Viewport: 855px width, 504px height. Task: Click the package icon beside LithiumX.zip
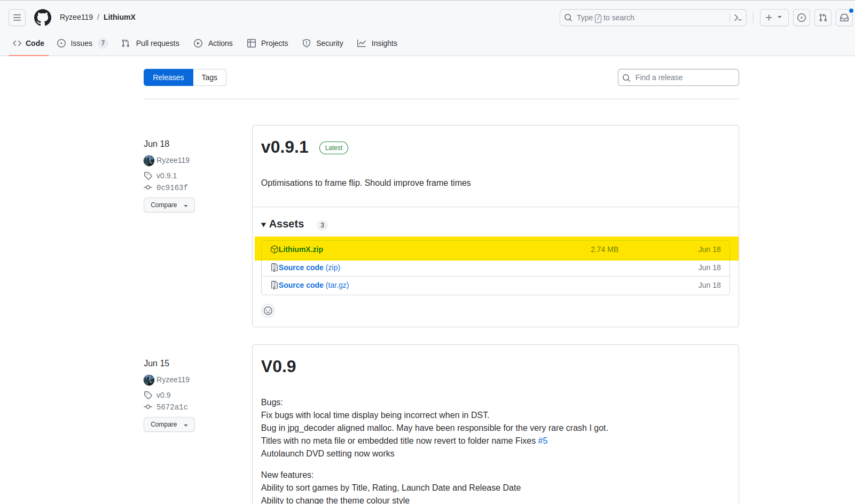pos(274,249)
